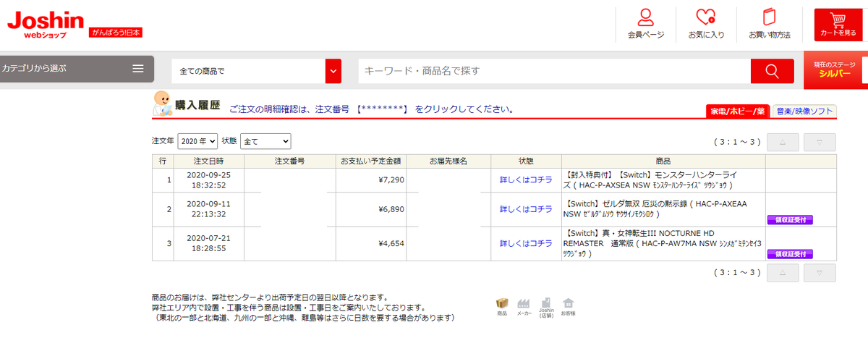Image resolution: width=868 pixels, height=359 pixels.
Task: Click the Joshin web shop logo
Action: click(x=45, y=25)
